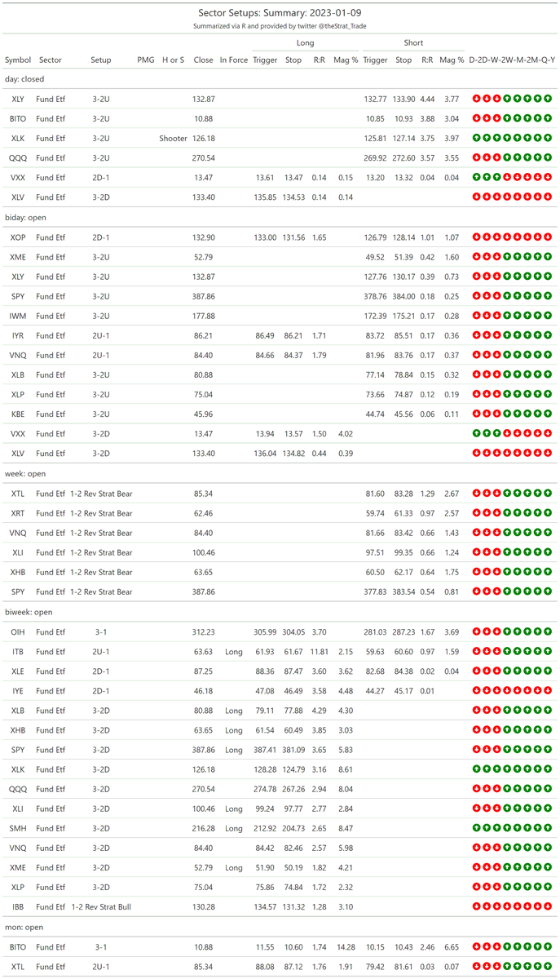Click the long trigger '305.99' for OIH
The image size is (560, 979).
(265, 631)
